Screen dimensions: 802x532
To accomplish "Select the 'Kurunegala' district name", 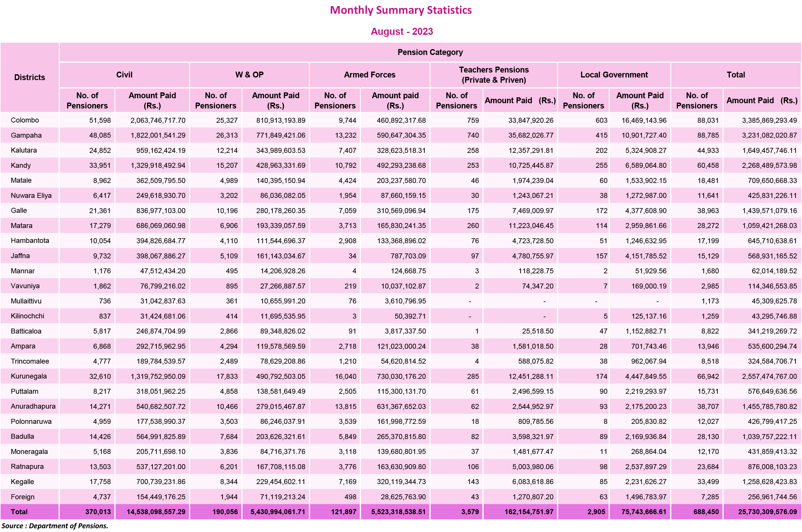I will click(x=29, y=376).
